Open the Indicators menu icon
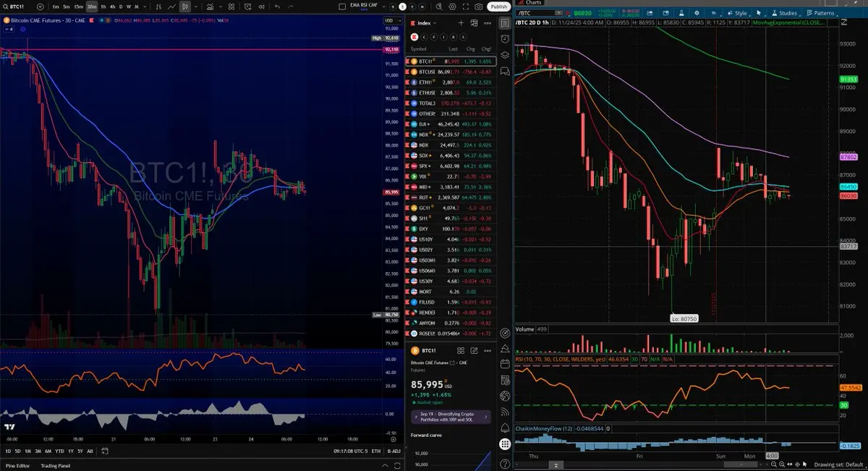 pos(210,7)
